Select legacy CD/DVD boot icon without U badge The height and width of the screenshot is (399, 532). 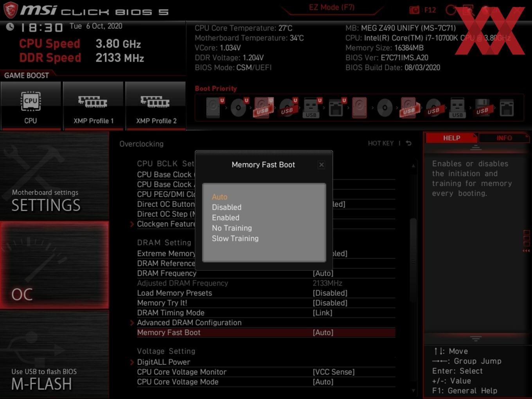click(385, 108)
